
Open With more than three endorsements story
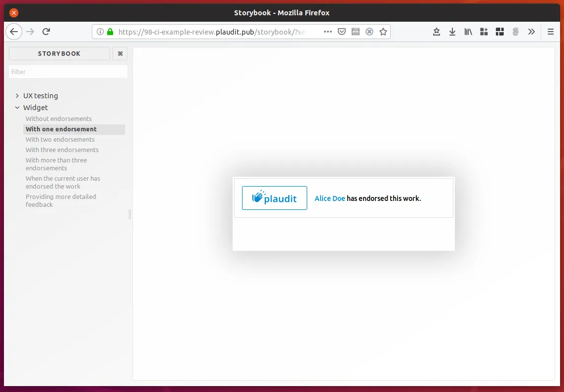pyautogui.click(x=56, y=164)
